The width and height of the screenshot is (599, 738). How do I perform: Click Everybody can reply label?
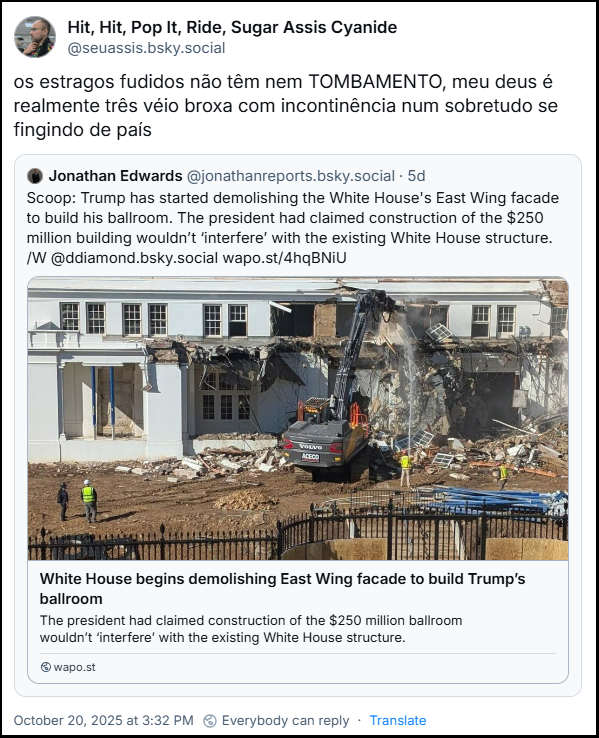[x=285, y=721]
